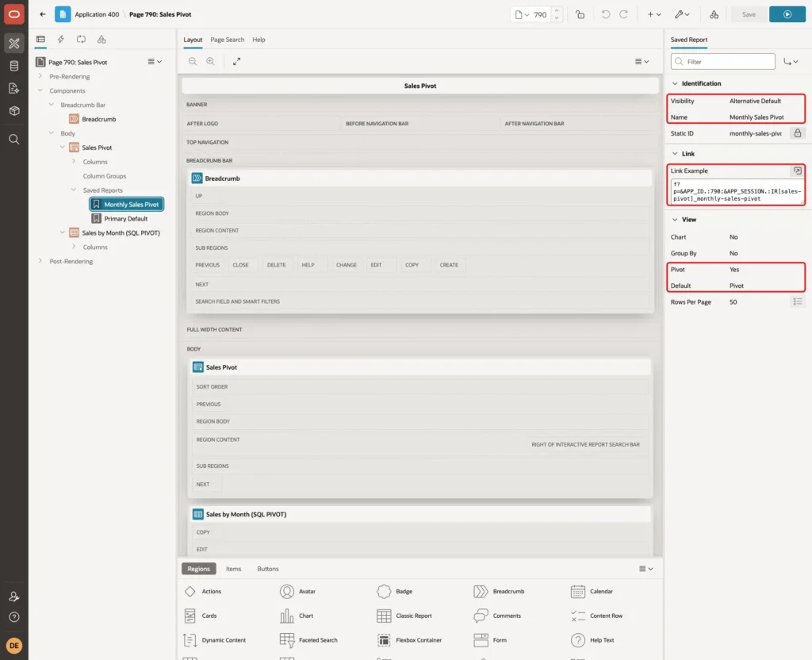The width and height of the screenshot is (812, 660).
Task: Expand the Pre-Rendering tree node
Action: pos(40,76)
